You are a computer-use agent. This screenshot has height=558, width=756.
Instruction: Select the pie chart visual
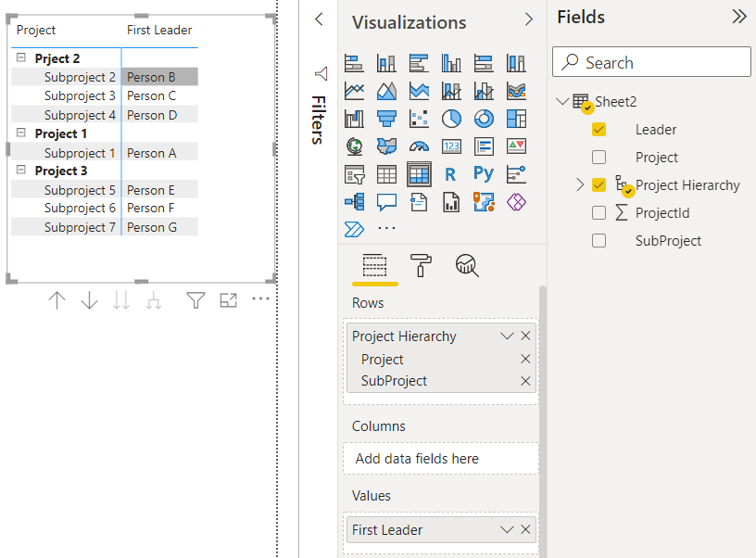click(x=451, y=119)
